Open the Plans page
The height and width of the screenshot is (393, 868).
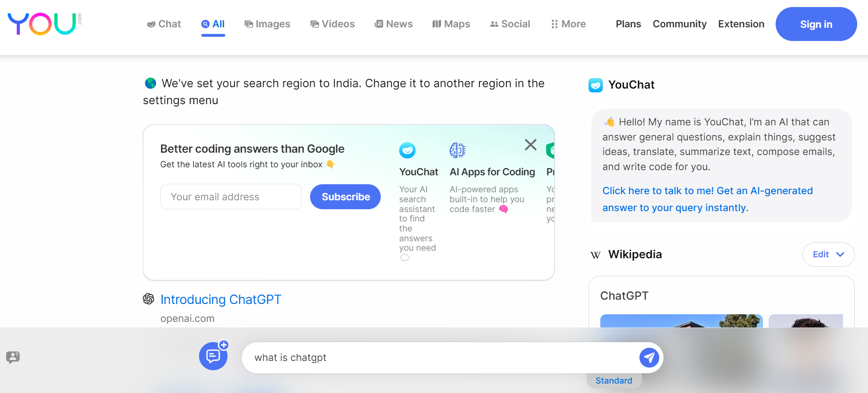pyautogui.click(x=629, y=24)
